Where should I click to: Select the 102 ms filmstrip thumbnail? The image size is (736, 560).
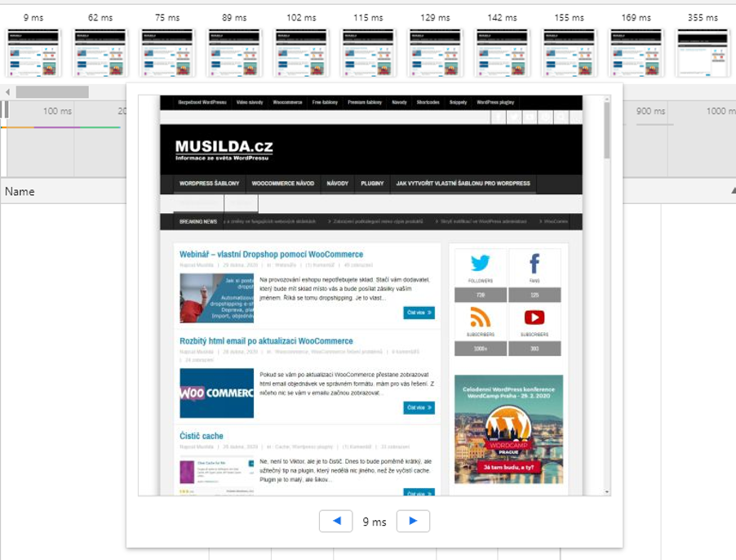click(x=301, y=52)
